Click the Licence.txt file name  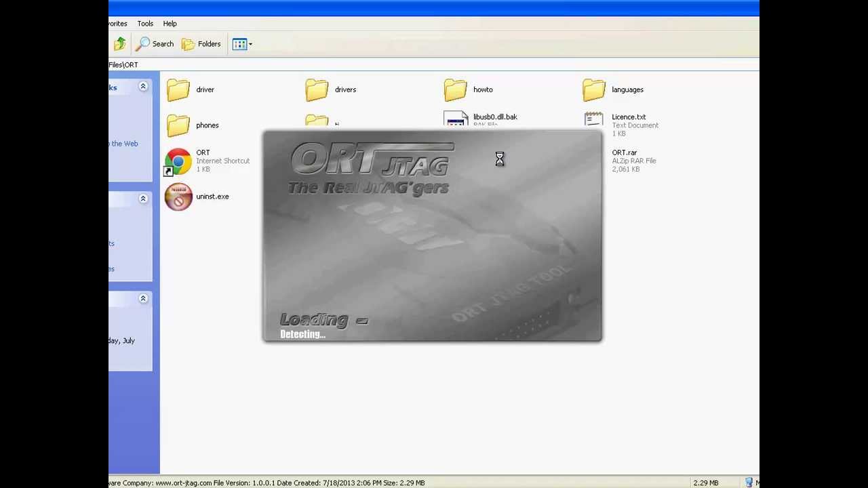pos(629,117)
